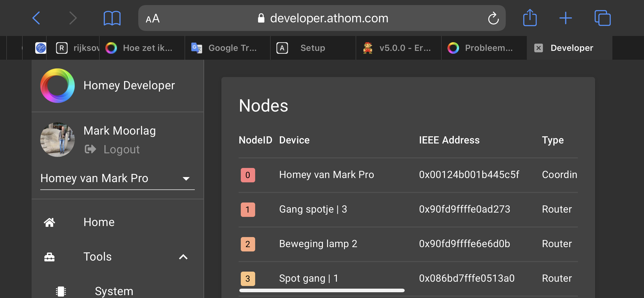Reload page using refresh arrow
Screen dimensions: 644x298
[x=493, y=18]
